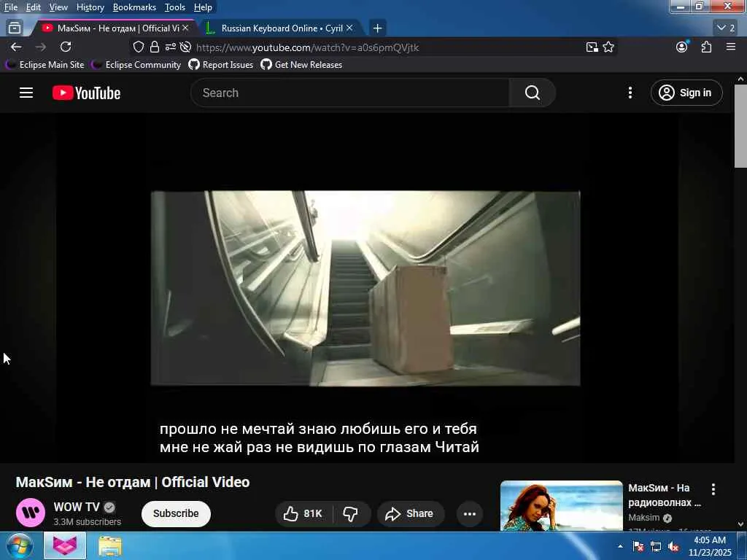The height and width of the screenshot is (560, 747).
Task: Focus the YouTube Search field
Action: 350,93
